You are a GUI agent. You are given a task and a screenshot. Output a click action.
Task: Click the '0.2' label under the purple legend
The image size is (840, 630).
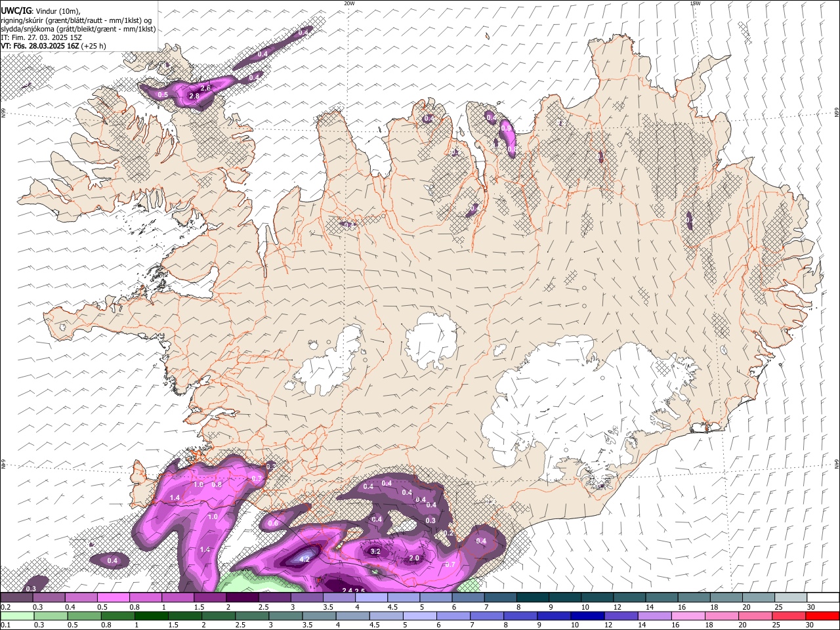tap(6, 607)
